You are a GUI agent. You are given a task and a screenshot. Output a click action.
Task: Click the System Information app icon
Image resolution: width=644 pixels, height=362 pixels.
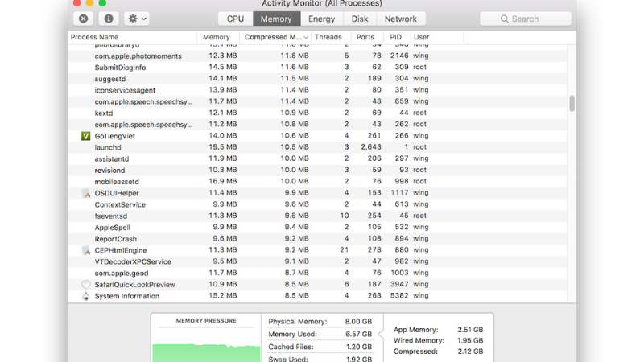tap(86, 296)
